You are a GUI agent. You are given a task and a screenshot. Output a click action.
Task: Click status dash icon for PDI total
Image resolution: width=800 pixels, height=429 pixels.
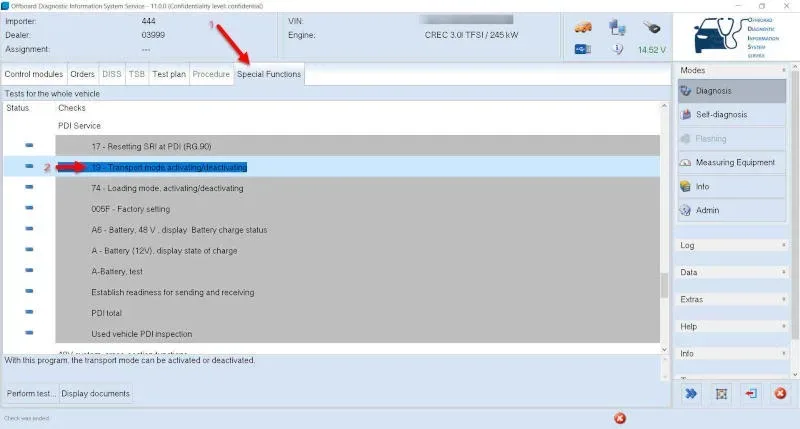[x=29, y=312]
